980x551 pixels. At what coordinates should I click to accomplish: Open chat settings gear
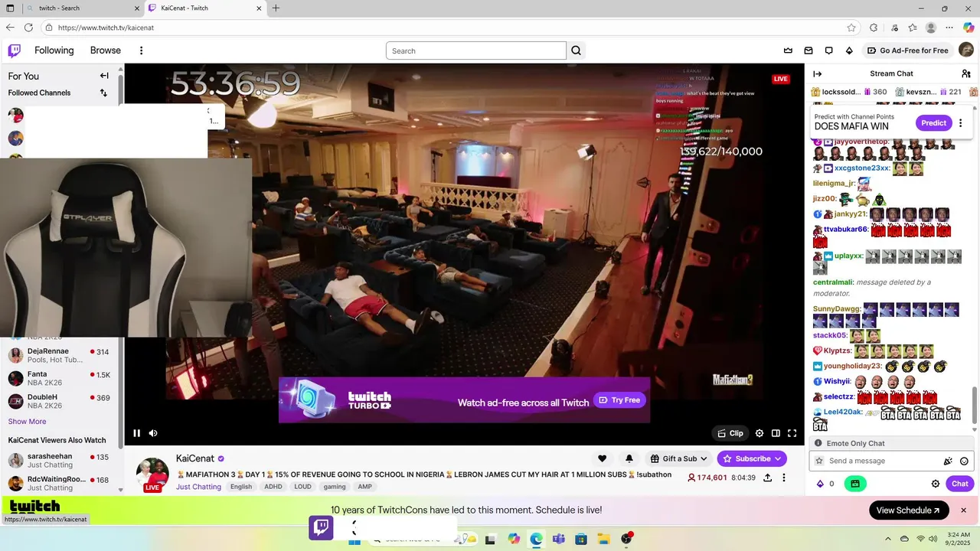point(936,484)
